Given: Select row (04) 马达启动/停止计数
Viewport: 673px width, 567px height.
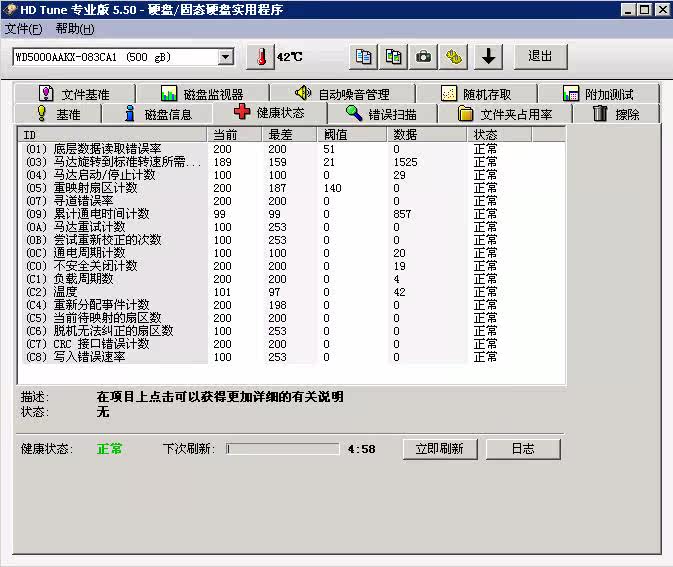Looking at the screenshot, I should [292, 175].
